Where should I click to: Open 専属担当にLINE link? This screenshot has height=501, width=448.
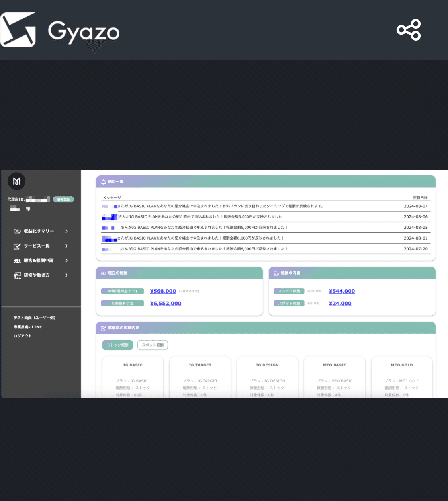(x=27, y=327)
